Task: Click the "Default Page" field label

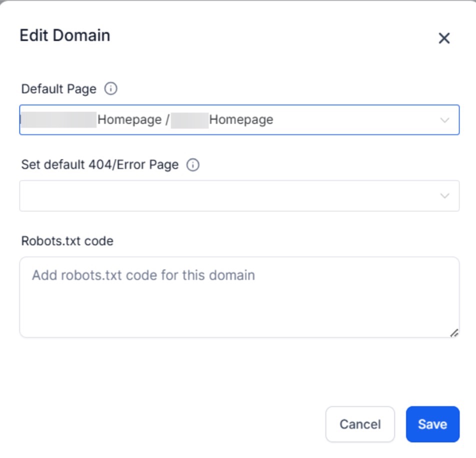Action: [58, 89]
